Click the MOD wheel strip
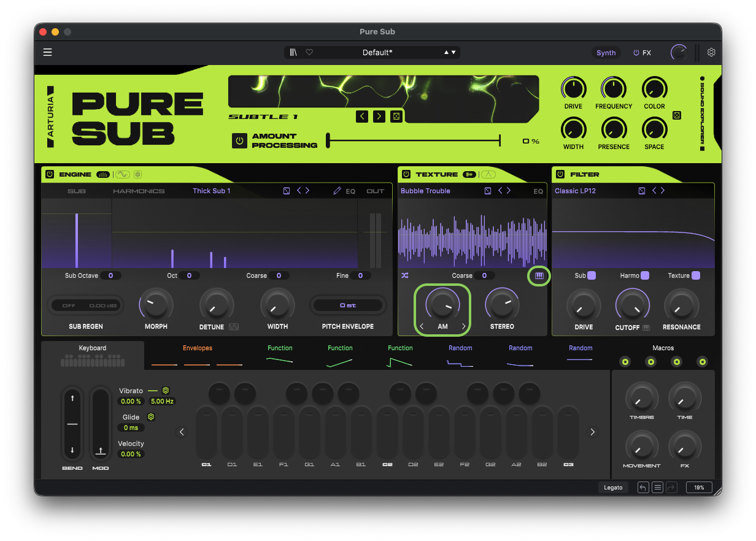This screenshot has width=756, height=541. click(x=100, y=424)
